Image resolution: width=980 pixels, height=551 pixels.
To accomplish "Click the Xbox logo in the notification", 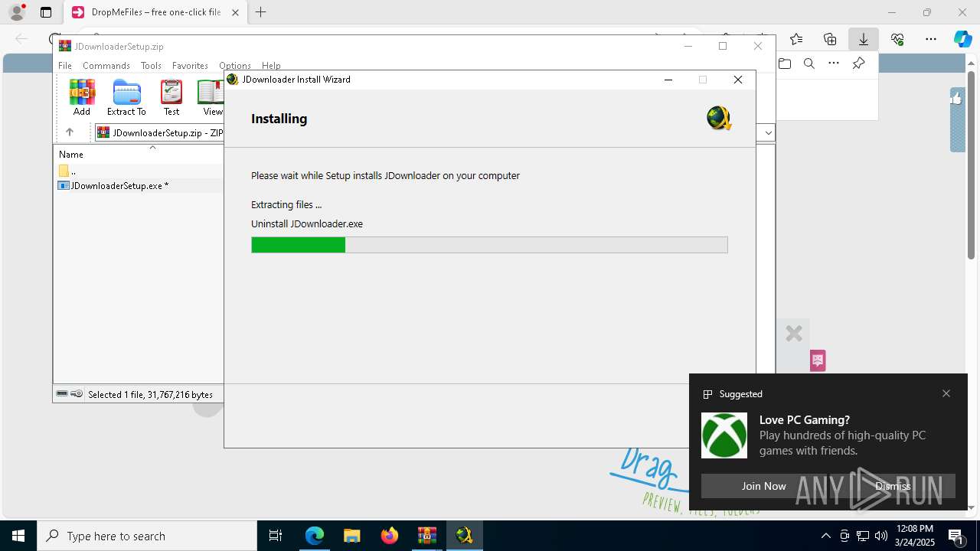I will pyautogui.click(x=724, y=435).
